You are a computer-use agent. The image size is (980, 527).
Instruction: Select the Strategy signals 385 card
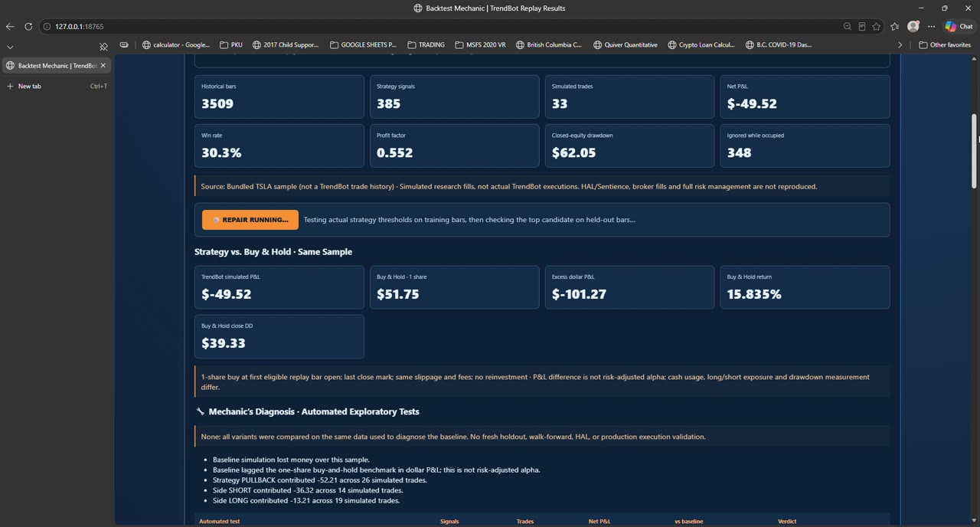[x=455, y=97]
